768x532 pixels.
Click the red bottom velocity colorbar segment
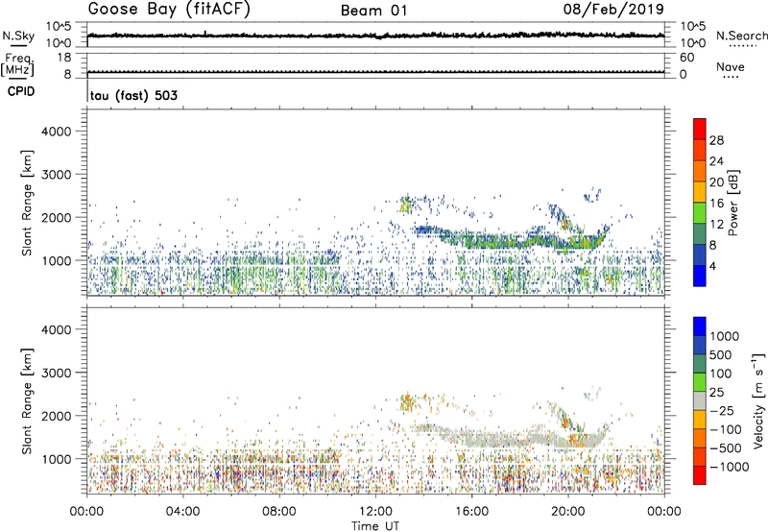pyautogui.click(x=700, y=475)
